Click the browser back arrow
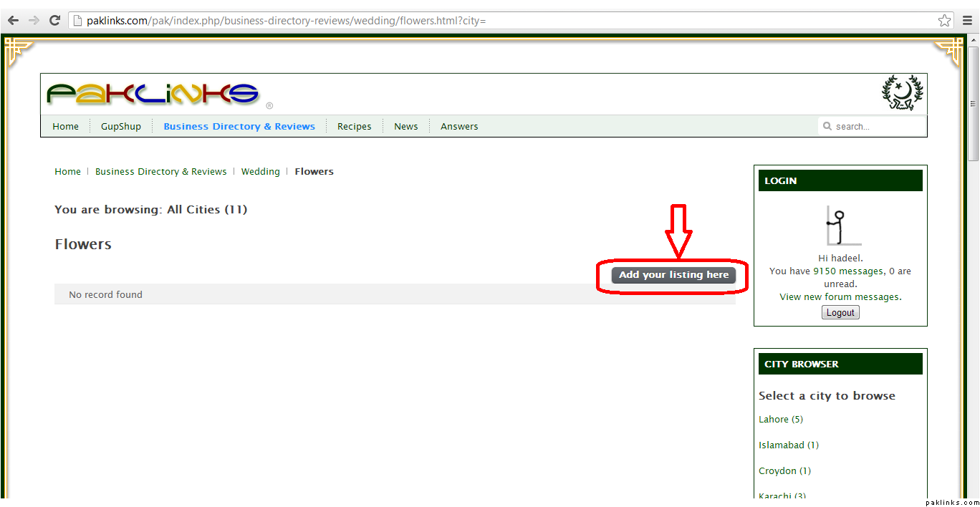 pyautogui.click(x=13, y=21)
